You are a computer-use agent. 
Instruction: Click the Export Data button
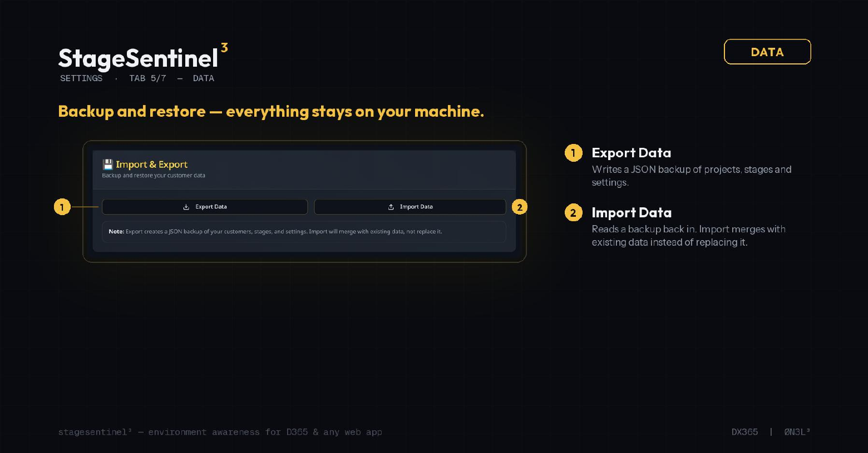205,207
